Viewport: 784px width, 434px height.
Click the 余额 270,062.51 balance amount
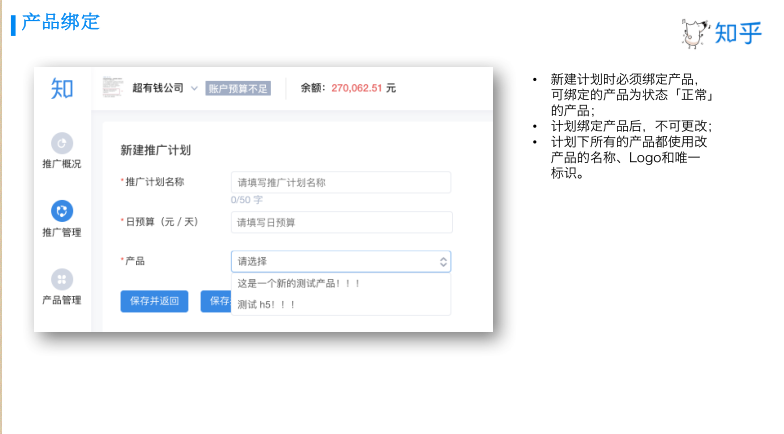[x=363, y=88]
